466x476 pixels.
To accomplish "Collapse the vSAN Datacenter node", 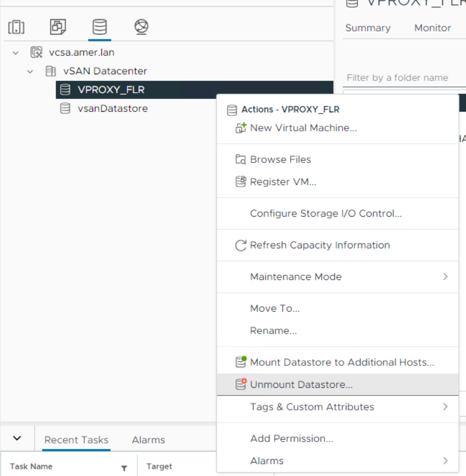I will [30, 71].
